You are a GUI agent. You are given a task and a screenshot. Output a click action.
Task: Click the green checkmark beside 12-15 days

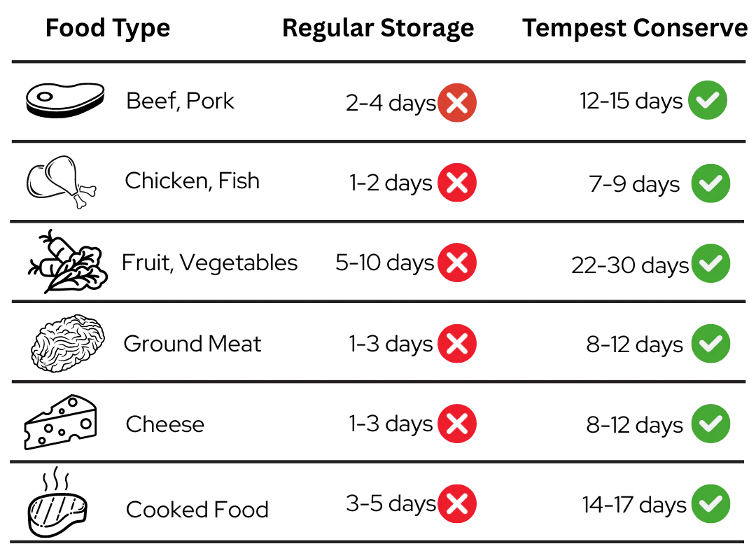click(707, 100)
